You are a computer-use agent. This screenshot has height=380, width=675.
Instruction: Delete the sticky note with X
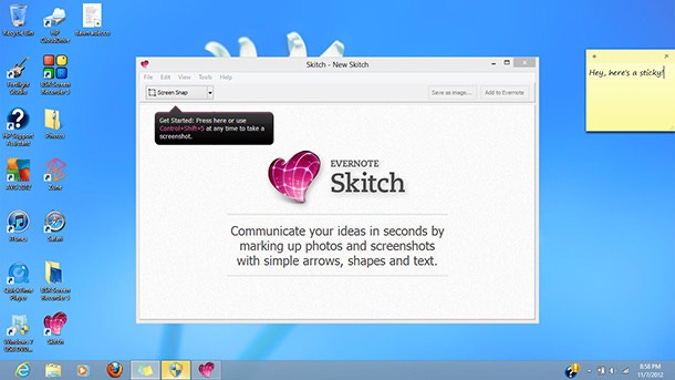[x=666, y=56]
